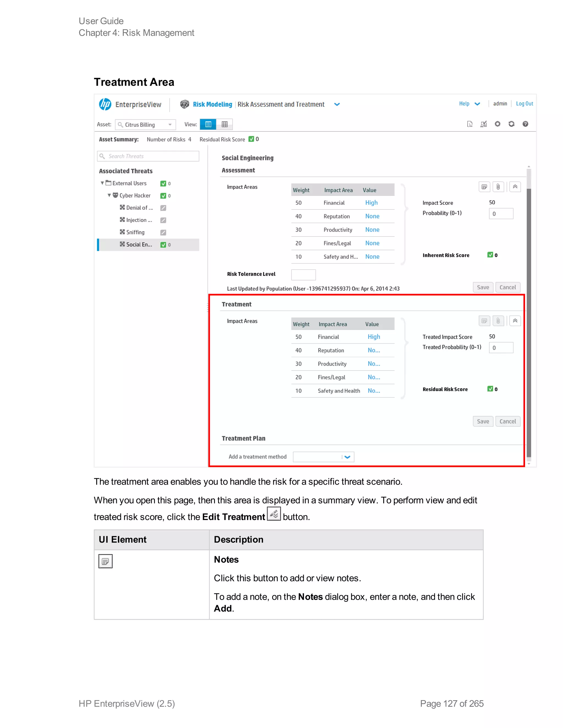
Task: Change Fines/Legal value No... in Treatment
Action: pyautogui.click(x=374, y=377)
